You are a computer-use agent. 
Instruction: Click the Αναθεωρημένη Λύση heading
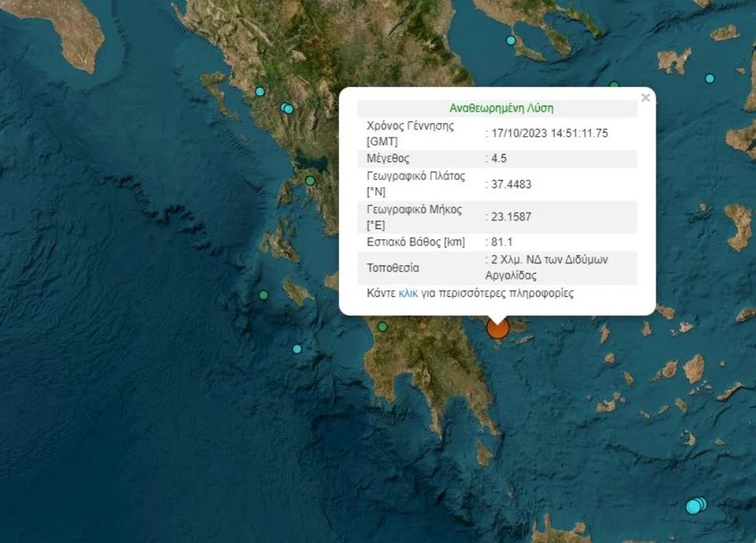pyautogui.click(x=502, y=108)
